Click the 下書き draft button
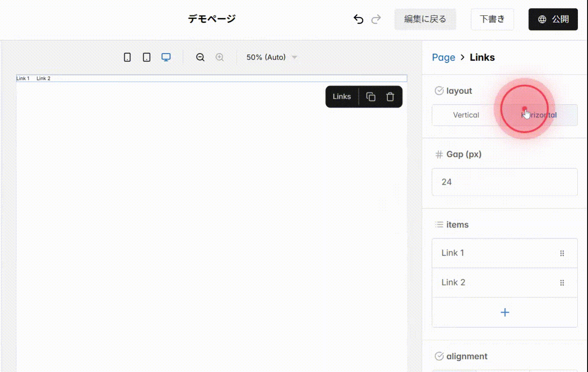Screen dimensions: 588x372 click(x=492, y=19)
